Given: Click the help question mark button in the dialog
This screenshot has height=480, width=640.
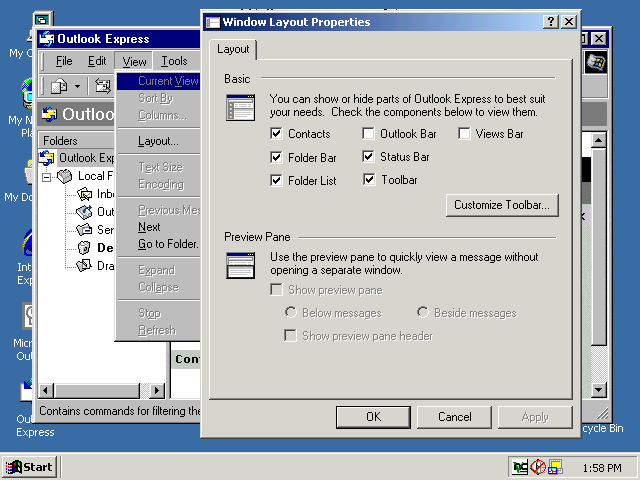Looking at the screenshot, I should [x=551, y=21].
